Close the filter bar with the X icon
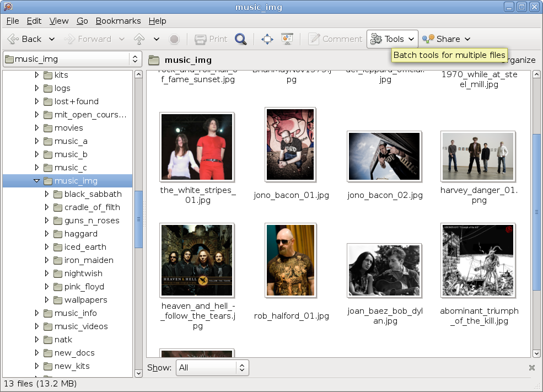The height and width of the screenshot is (392, 543). pyautogui.click(x=533, y=368)
